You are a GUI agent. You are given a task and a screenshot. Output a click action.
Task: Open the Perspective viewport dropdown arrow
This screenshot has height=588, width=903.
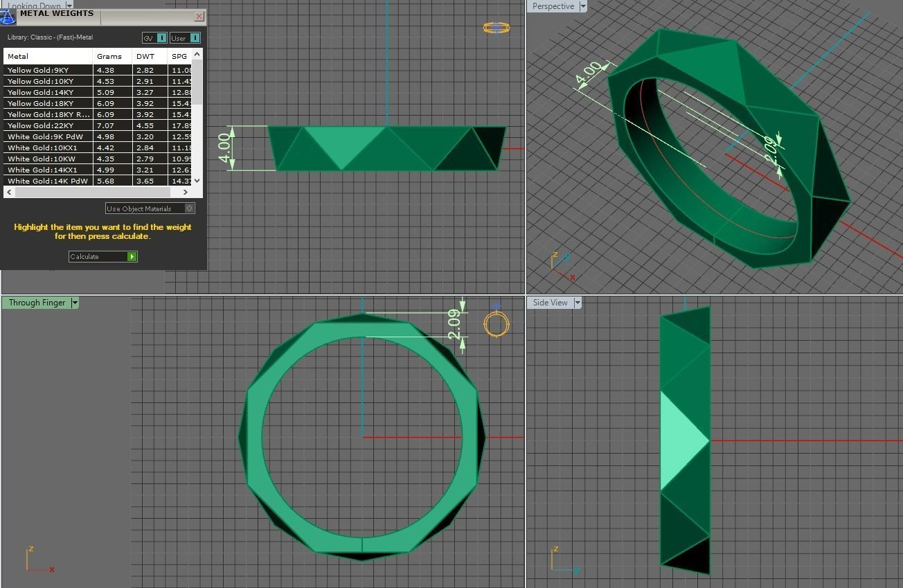(582, 6)
